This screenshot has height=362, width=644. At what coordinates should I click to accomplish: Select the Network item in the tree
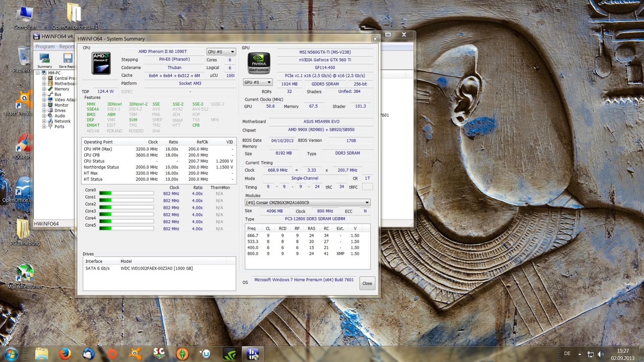(x=62, y=121)
